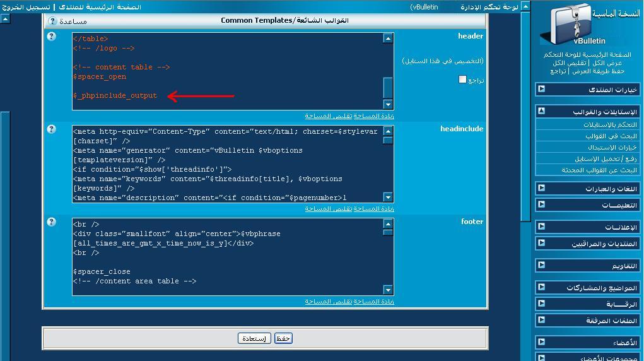644x361 pixels.
Task: Expand the اللغات والعبارات sidebar section
Action: (541, 188)
